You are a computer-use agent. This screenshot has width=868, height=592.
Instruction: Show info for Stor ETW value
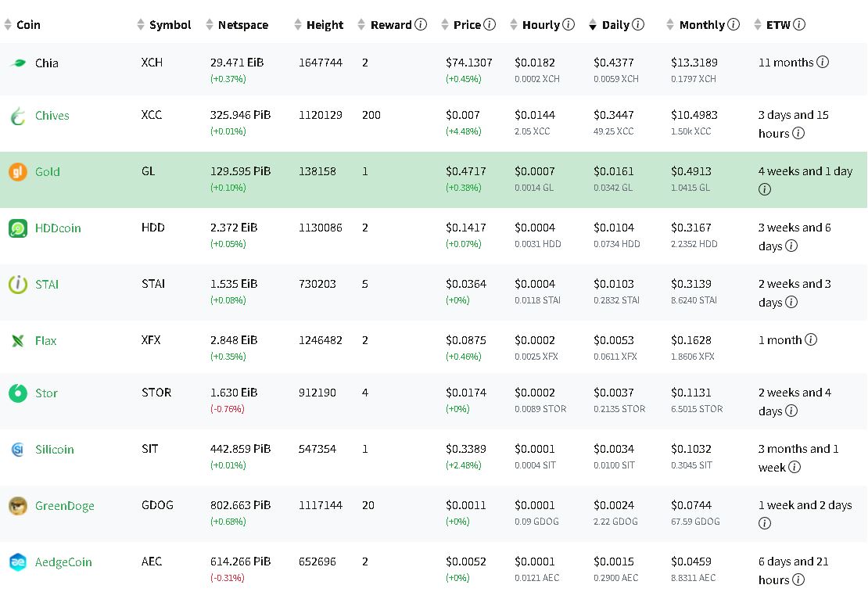click(x=791, y=411)
